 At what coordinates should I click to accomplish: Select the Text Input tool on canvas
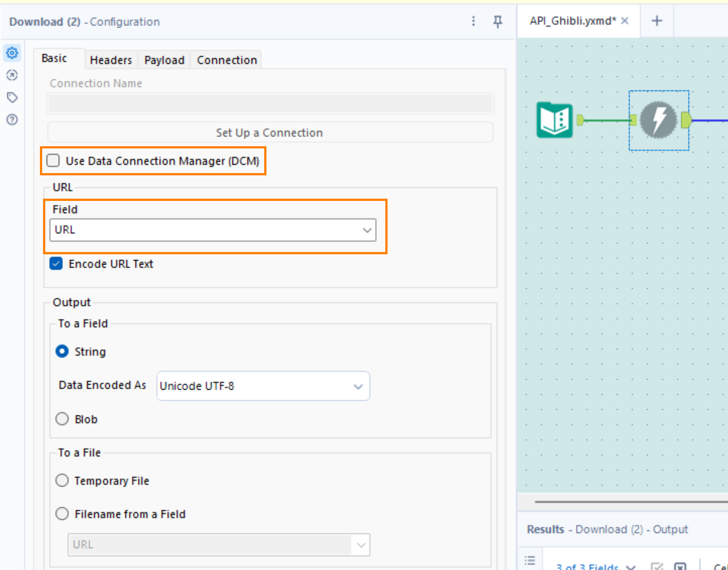pos(554,120)
